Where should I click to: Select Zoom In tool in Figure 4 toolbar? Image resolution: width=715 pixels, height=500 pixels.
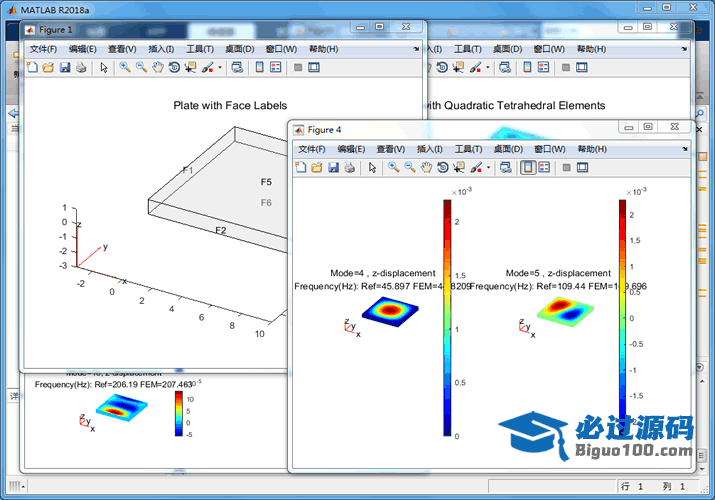coord(393,167)
